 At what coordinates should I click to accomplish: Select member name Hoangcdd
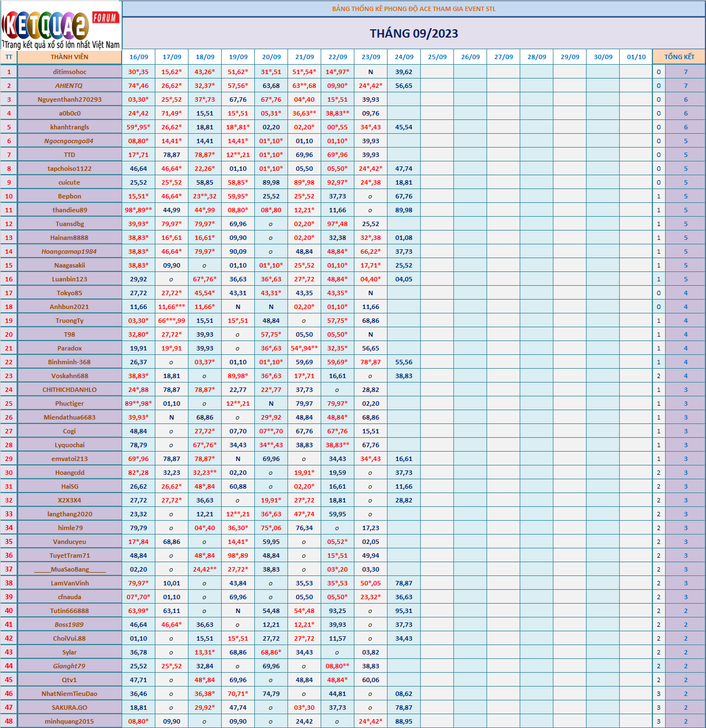[70, 473]
